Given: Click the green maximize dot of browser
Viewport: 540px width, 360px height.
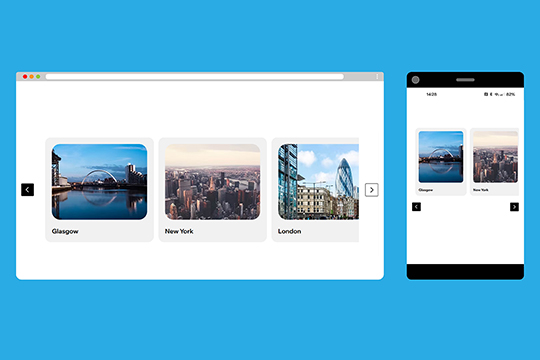Looking at the screenshot, I should coord(38,76).
